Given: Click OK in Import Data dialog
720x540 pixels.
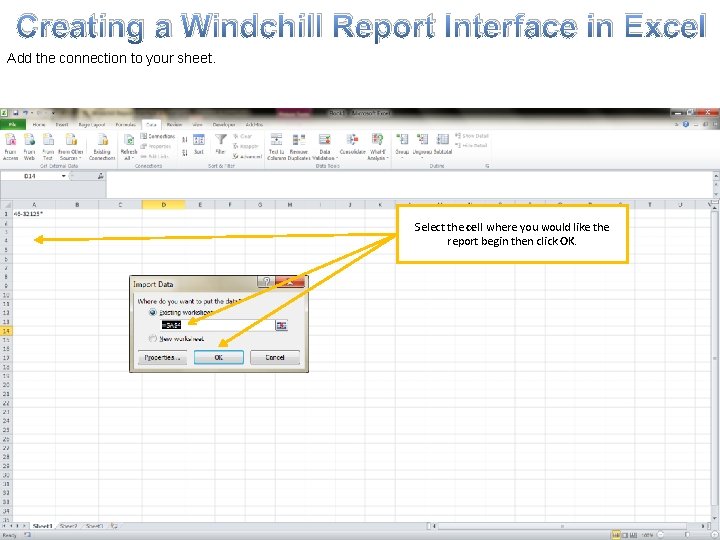Looking at the screenshot, I should 219,358.
